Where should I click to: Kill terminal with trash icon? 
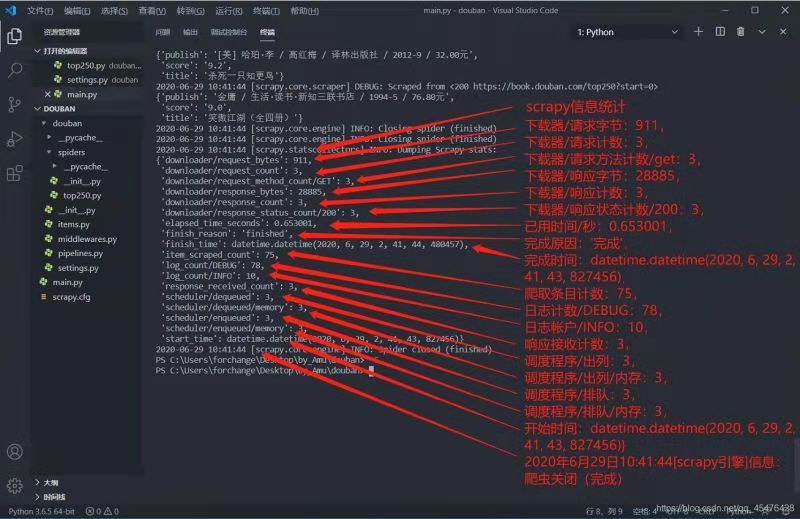pyautogui.click(x=740, y=32)
